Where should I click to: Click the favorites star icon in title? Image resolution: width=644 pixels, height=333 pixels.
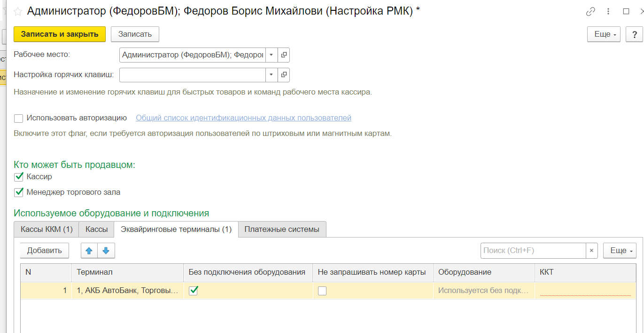pyautogui.click(x=17, y=12)
